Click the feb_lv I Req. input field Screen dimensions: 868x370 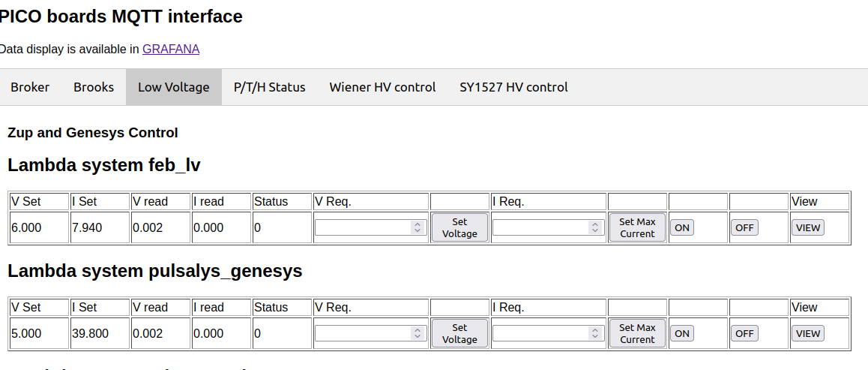point(540,227)
